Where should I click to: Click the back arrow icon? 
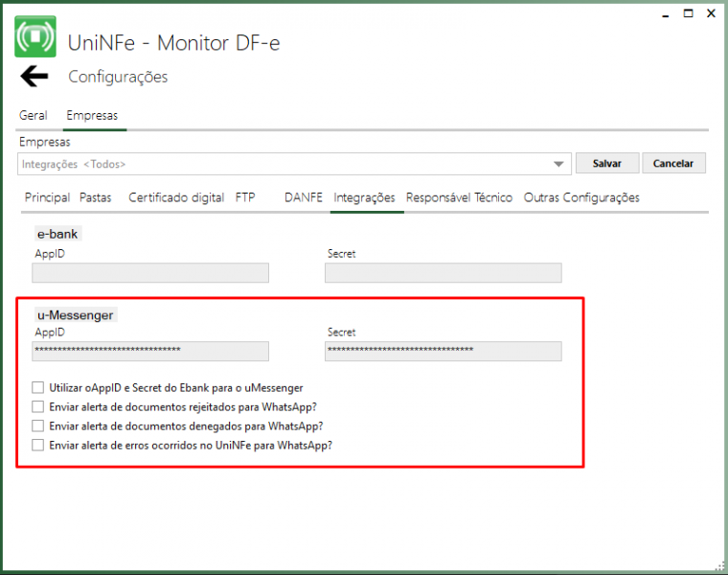[34, 77]
